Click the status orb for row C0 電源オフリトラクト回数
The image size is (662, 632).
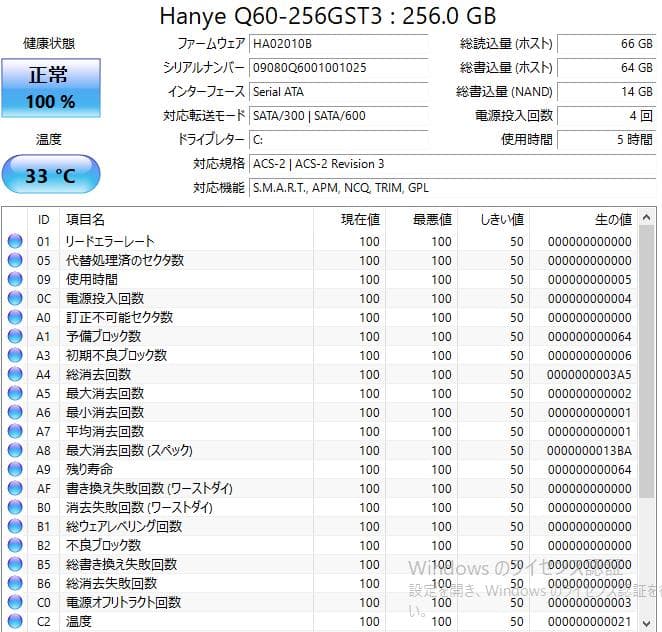tap(15, 602)
